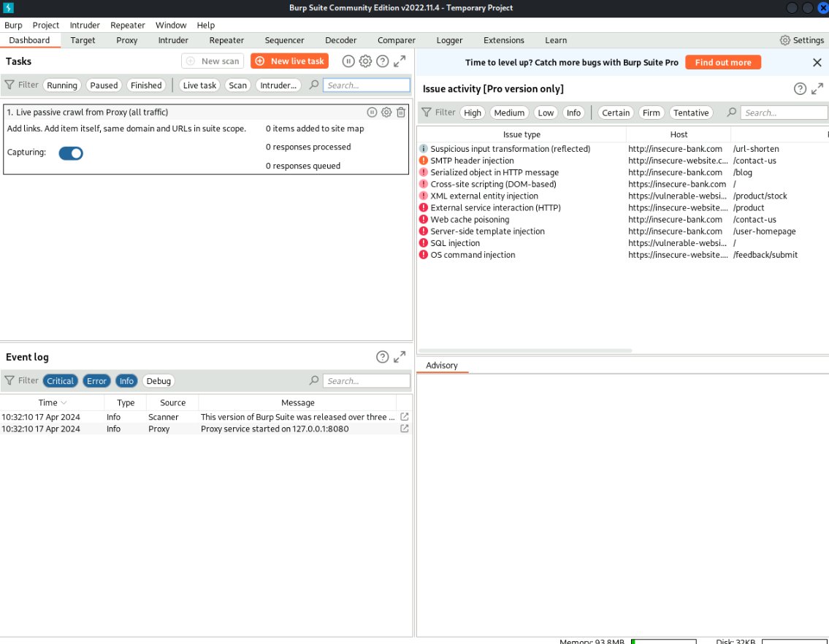Click the Burp Suite logo in the title bar
The height and width of the screenshot is (644, 829).
tap(8, 7)
